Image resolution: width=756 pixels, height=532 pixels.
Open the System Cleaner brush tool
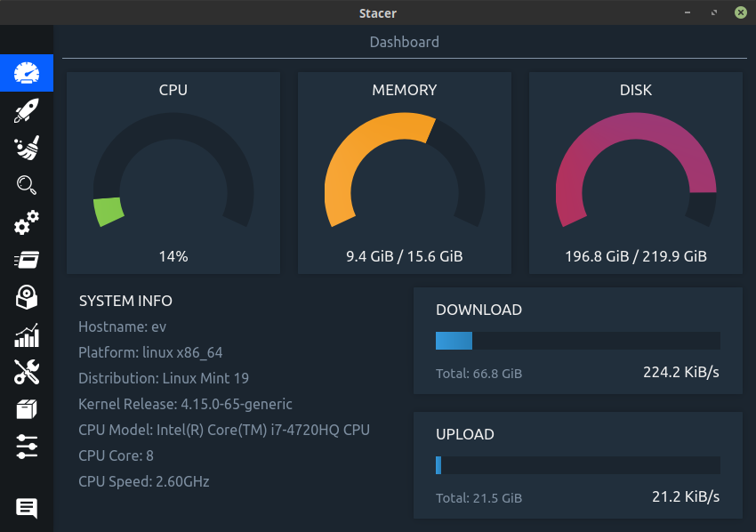tap(27, 148)
